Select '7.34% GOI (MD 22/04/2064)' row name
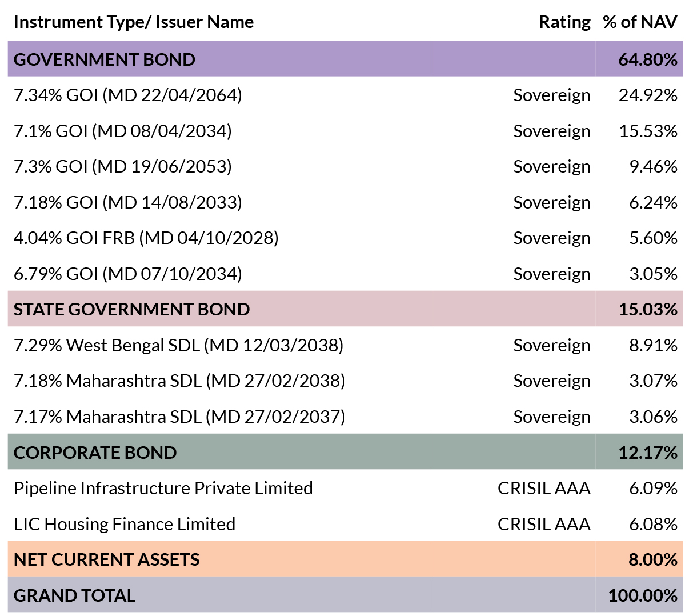Screen dimensions: 689x616 tap(128, 95)
